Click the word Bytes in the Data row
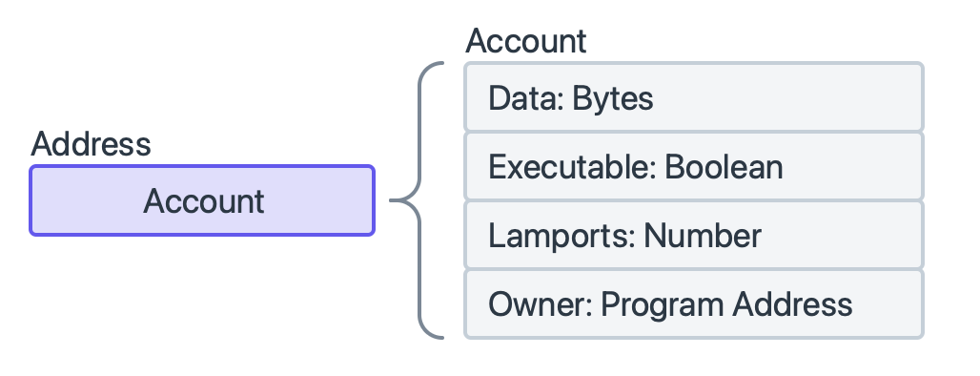980x376 pixels. pyautogui.click(x=612, y=99)
